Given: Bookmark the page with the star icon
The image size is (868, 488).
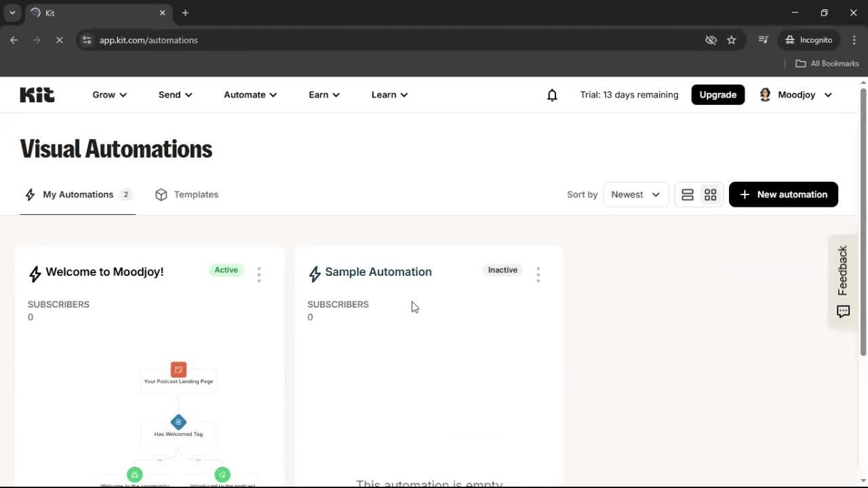Looking at the screenshot, I should (x=732, y=40).
